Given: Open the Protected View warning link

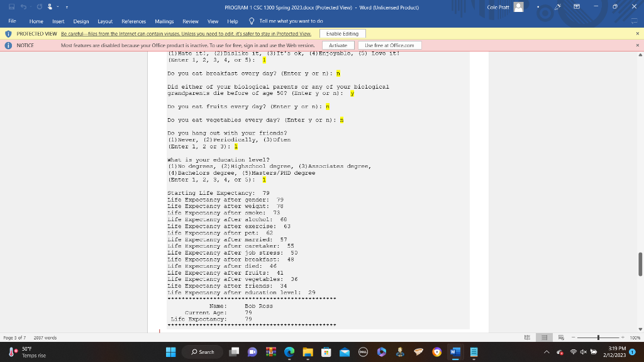Looking at the screenshot, I should [186, 34].
